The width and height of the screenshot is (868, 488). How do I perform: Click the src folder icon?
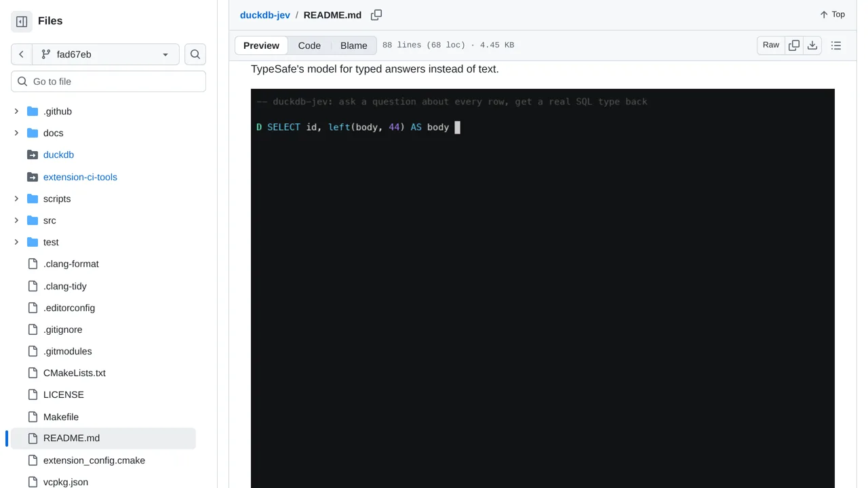[33, 220]
